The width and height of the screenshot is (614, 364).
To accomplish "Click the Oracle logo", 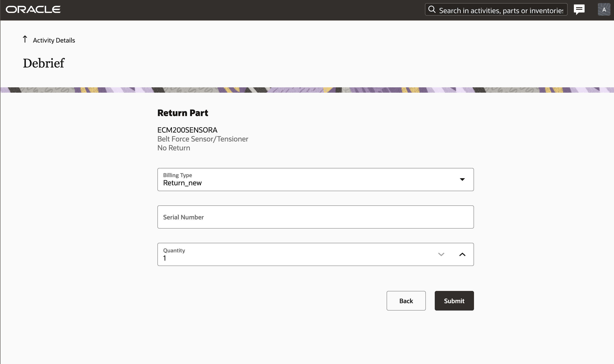I will point(33,10).
